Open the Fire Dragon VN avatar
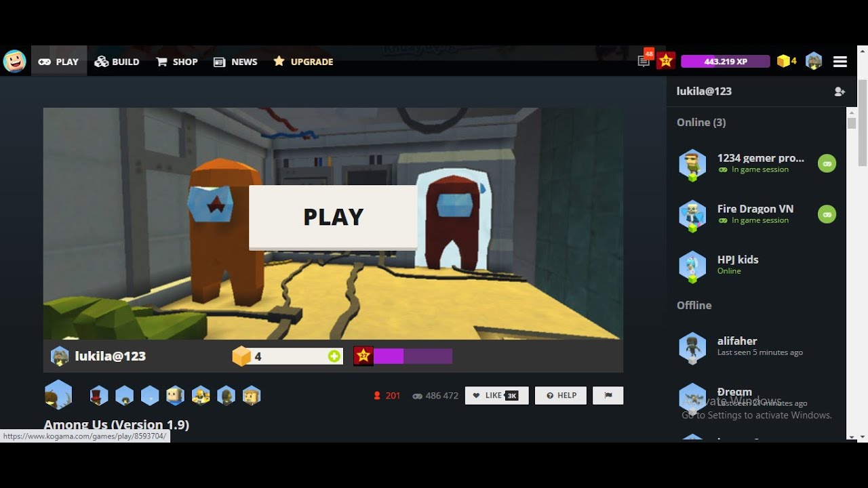Screen dimensions: 868x488 click(692, 216)
